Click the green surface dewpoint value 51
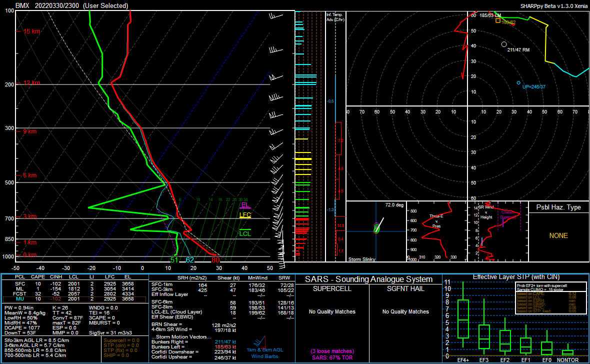This screenshot has width=590, height=364. 174,259
